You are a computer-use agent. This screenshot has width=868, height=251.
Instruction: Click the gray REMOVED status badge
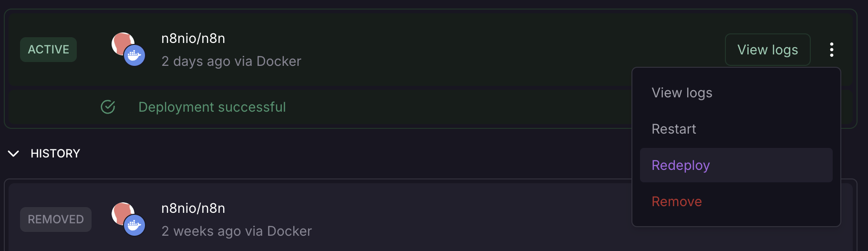click(55, 220)
